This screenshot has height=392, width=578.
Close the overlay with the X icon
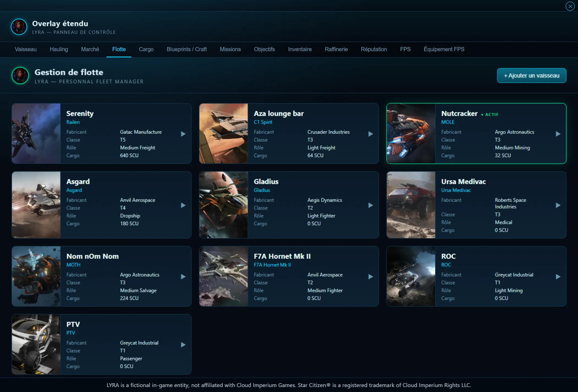[570, 6]
